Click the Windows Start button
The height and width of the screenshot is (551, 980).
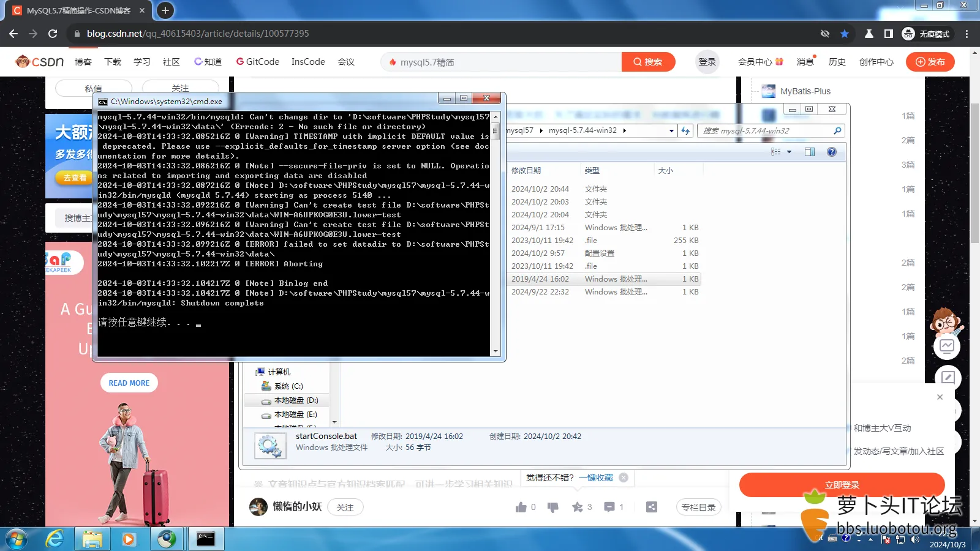[17, 539]
